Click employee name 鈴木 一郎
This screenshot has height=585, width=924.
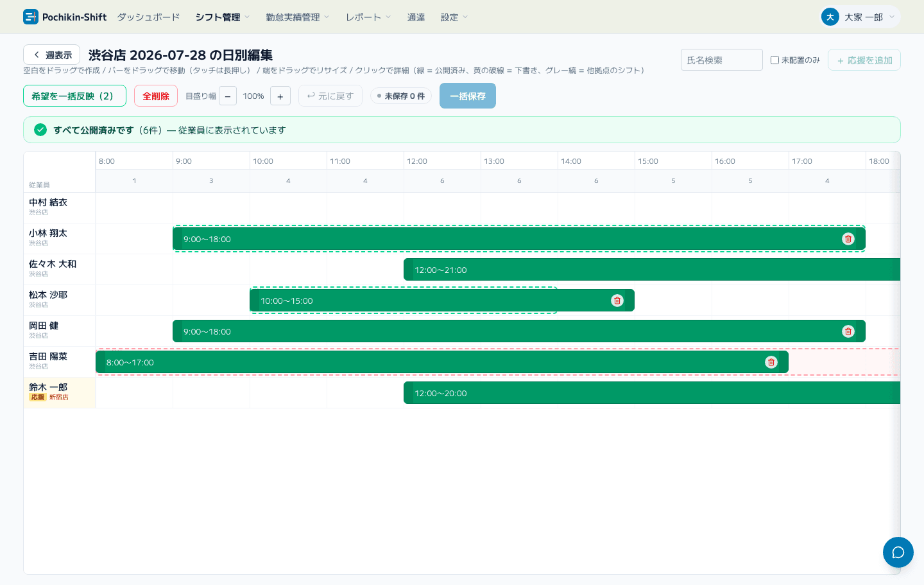(48, 387)
